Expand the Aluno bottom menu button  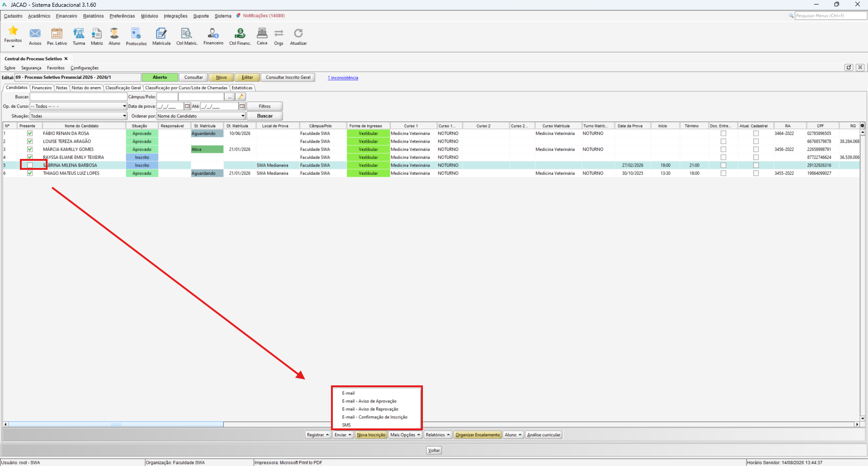coord(513,435)
